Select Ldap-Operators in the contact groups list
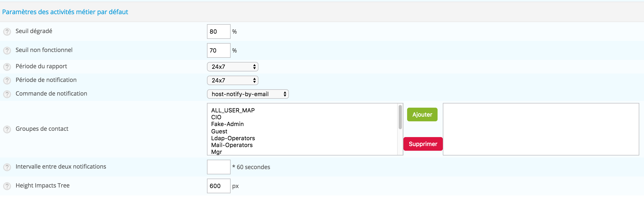Image resolution: width=644 pixels, height=198 pixels. pos(233,138)
